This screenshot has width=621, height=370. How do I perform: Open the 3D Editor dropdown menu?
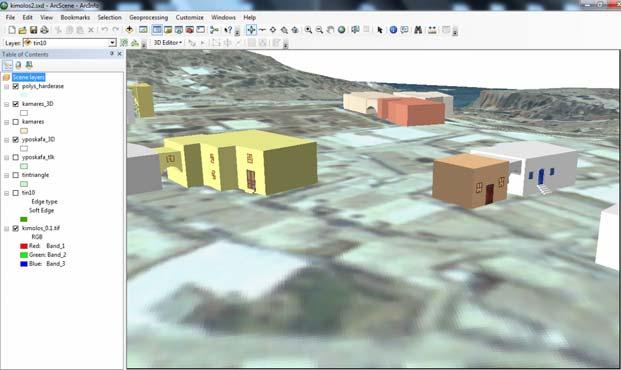[168, 42]
